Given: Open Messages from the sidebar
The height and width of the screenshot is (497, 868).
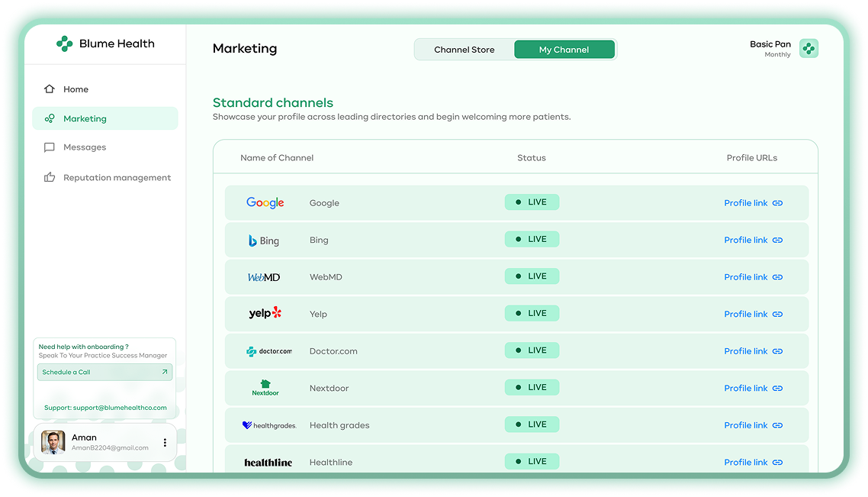Looking at the screenshot, I should 84,147.
